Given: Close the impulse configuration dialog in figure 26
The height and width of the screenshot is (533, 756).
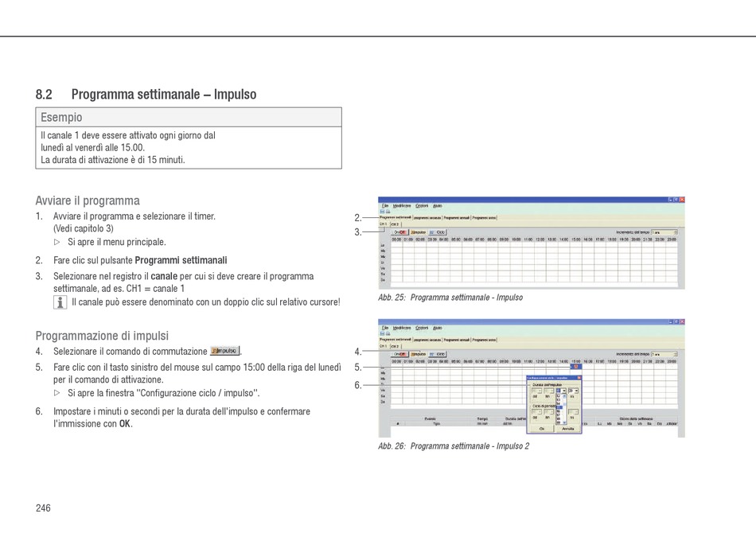Looking at the screenshot, I should pos(579,378).
